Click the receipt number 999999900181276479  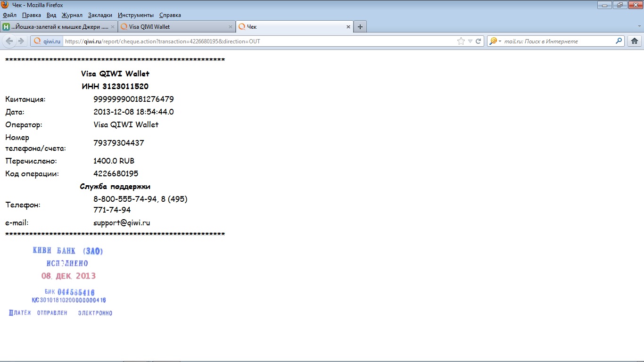(x=134, y=99)
